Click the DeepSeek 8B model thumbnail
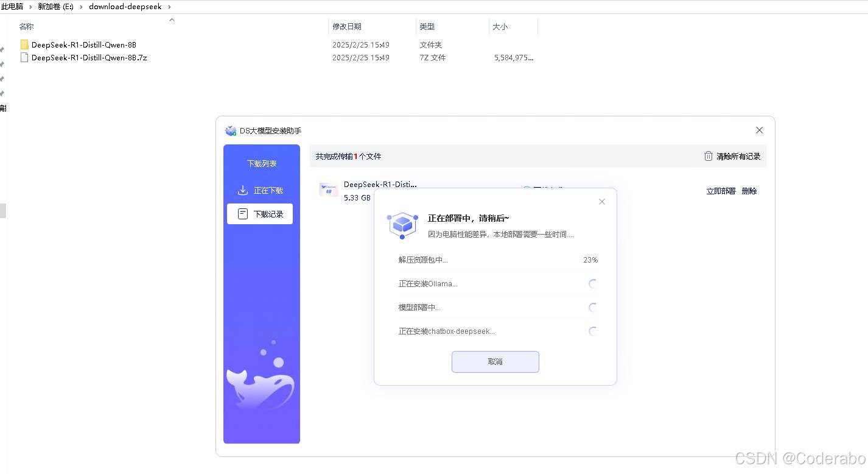 (x=329, y=189)
